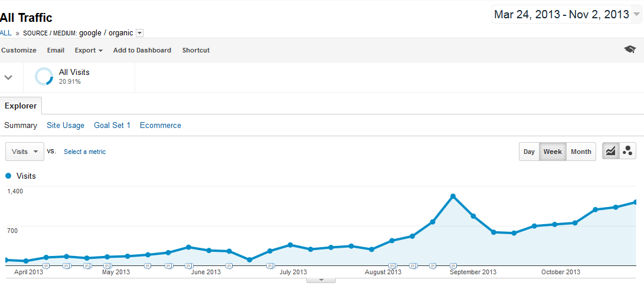Click the July 2013 axis label
The image size is (644, 289).
[x=293, y=272]
